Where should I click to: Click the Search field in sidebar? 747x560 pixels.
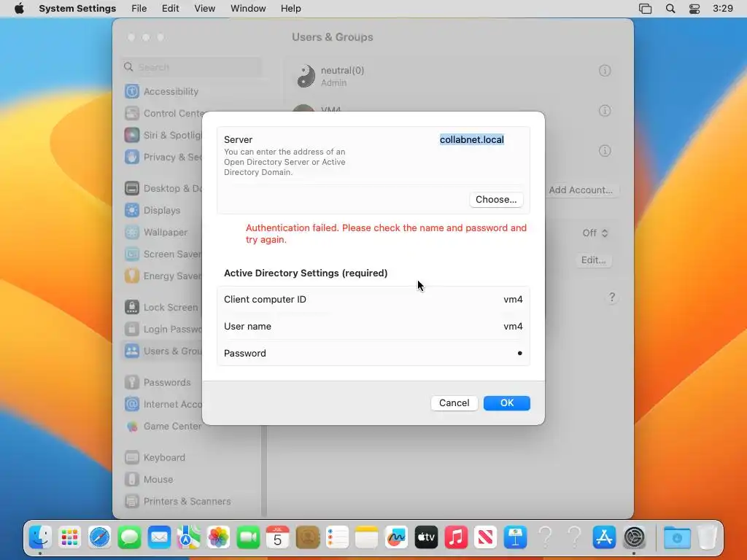[x=192, y=67]
